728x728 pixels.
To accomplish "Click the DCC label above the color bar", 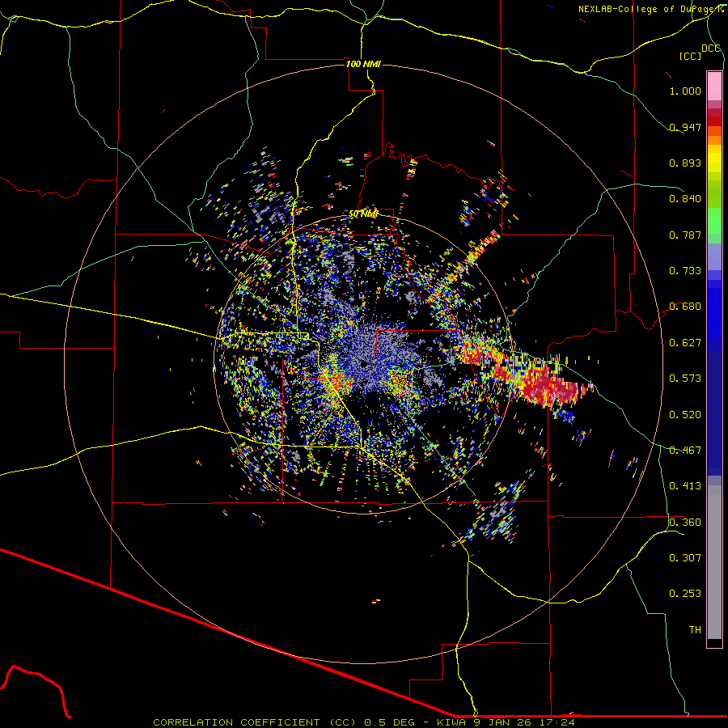I will [x=711, y=49].
